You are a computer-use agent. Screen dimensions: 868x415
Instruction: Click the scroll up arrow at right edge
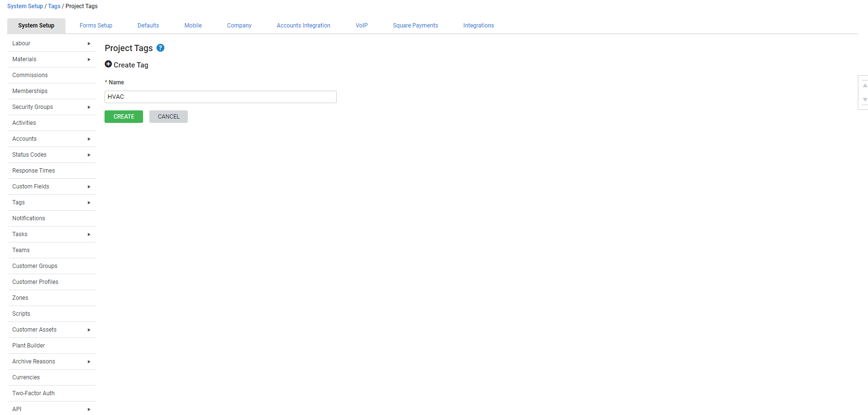coord(865,85)
